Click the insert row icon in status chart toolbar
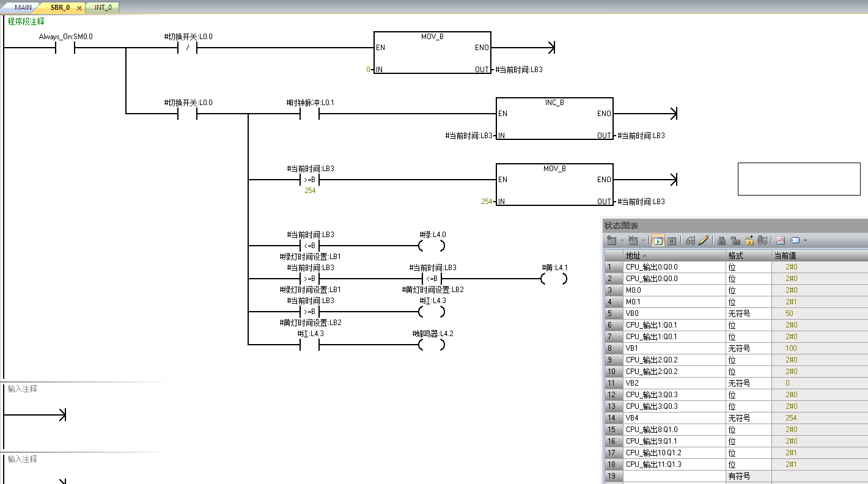 tap(611, 241)
